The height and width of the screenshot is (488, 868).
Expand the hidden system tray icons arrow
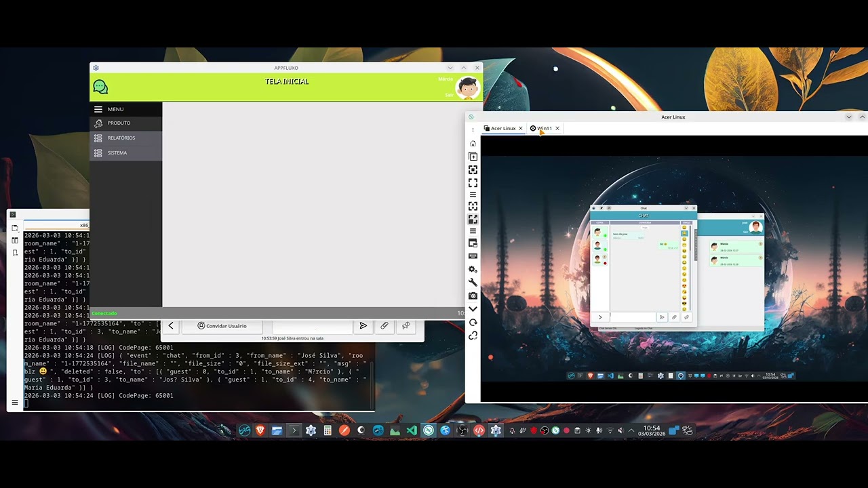[x=631, y=430]
